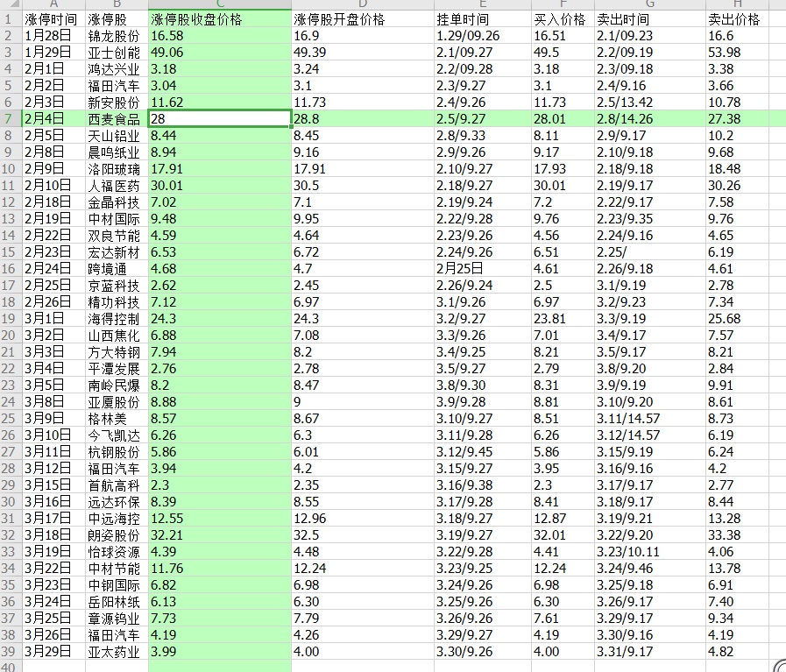Select cell 杭钢股份
Screen dimensions: 786x672
pyautogui.click(x=117, y=451)
